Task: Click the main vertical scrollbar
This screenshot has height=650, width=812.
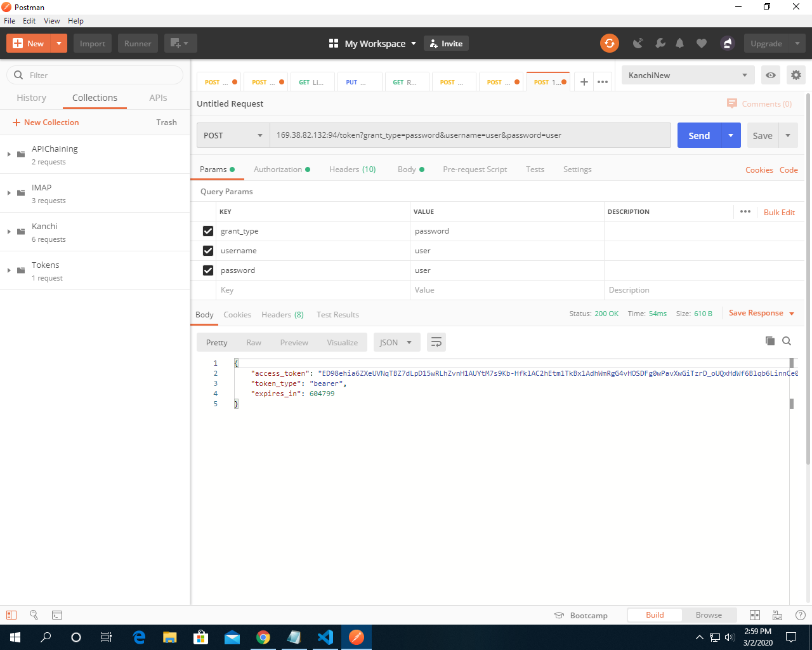Action: 808,279
